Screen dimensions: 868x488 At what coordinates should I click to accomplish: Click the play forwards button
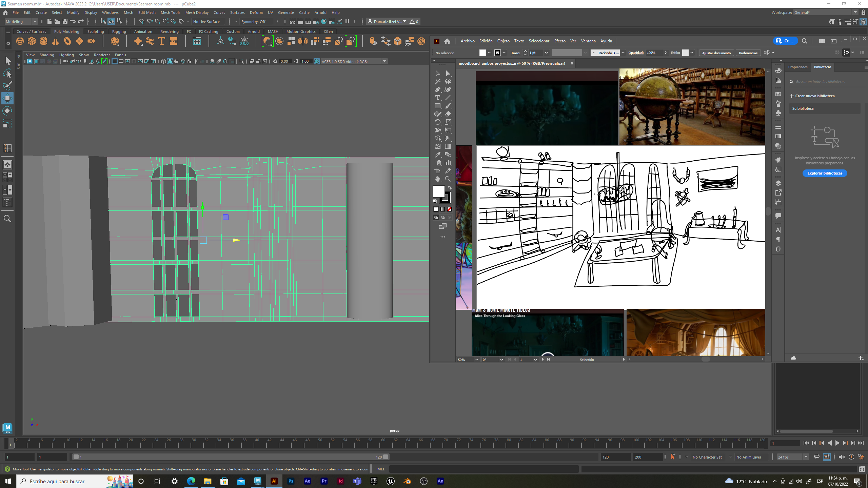(837, 443)
